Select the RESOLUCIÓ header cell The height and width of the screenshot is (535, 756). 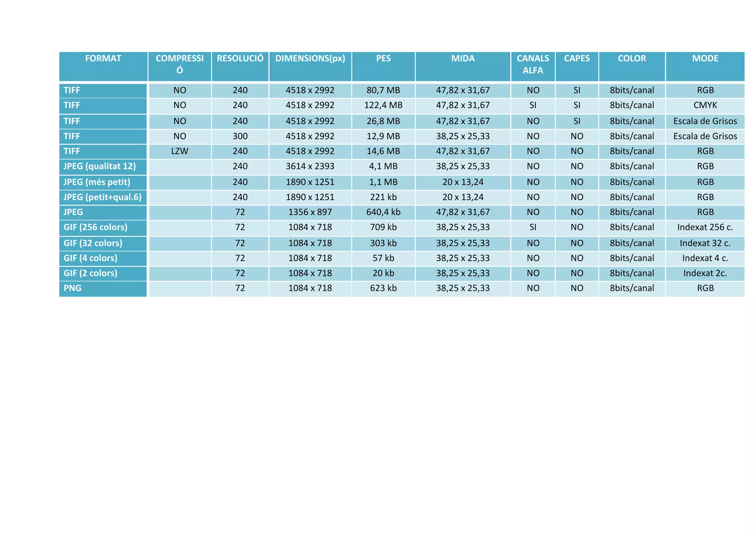point(240,59)
